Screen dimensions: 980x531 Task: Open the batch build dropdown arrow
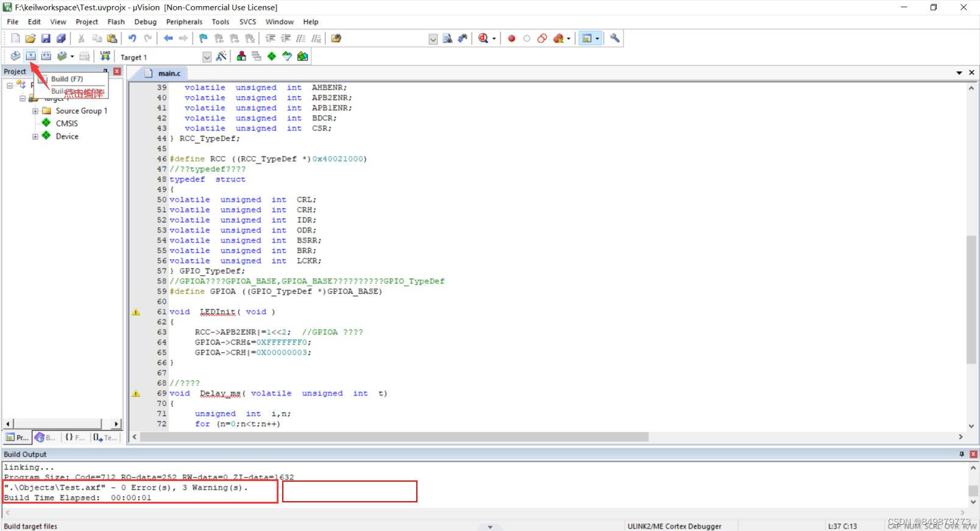click(72, 56)
